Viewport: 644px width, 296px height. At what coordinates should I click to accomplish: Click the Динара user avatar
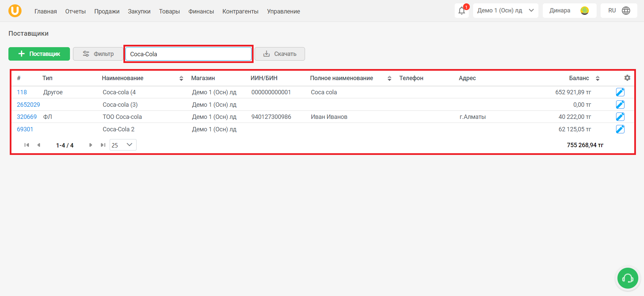click(x=584, y=11)
